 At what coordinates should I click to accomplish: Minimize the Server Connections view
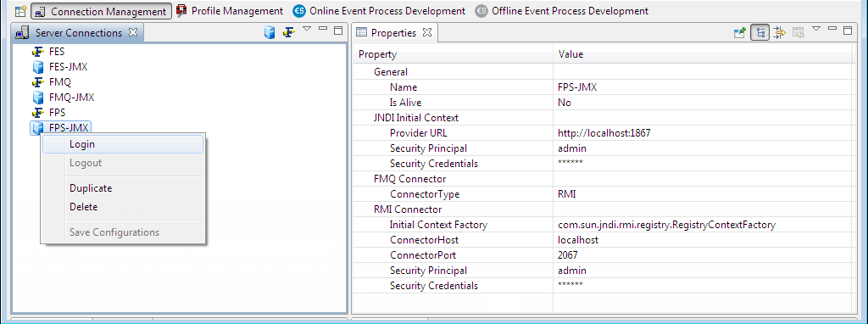323,29
